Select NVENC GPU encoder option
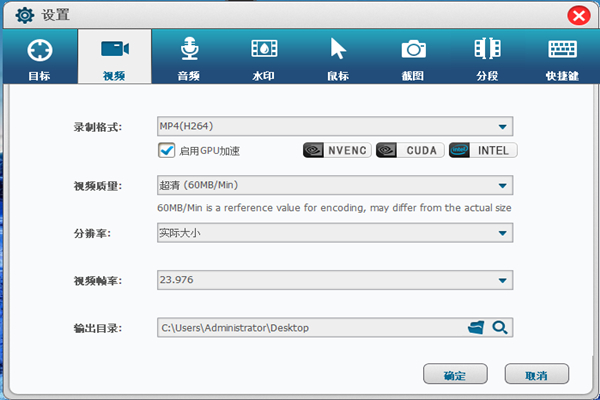 coord(337,151)
